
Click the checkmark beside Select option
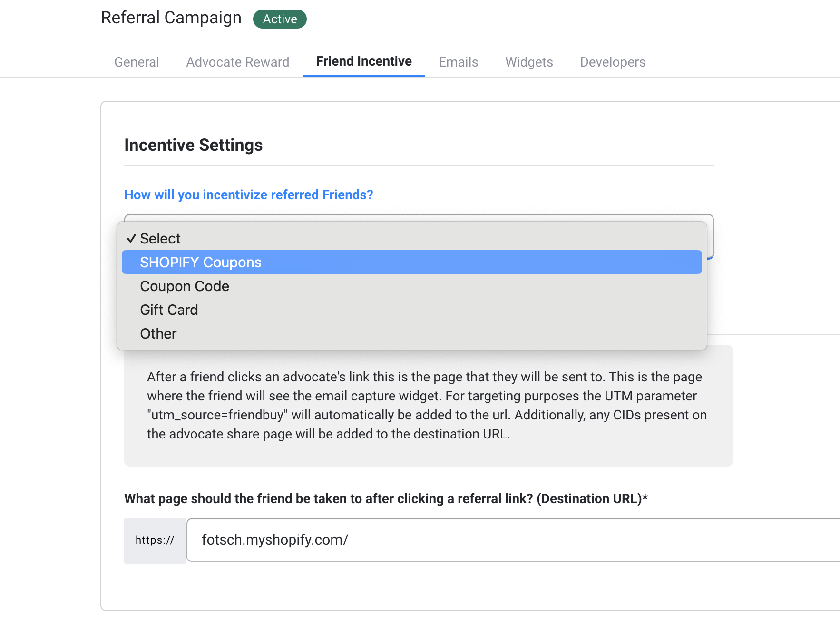pos(131,238)
